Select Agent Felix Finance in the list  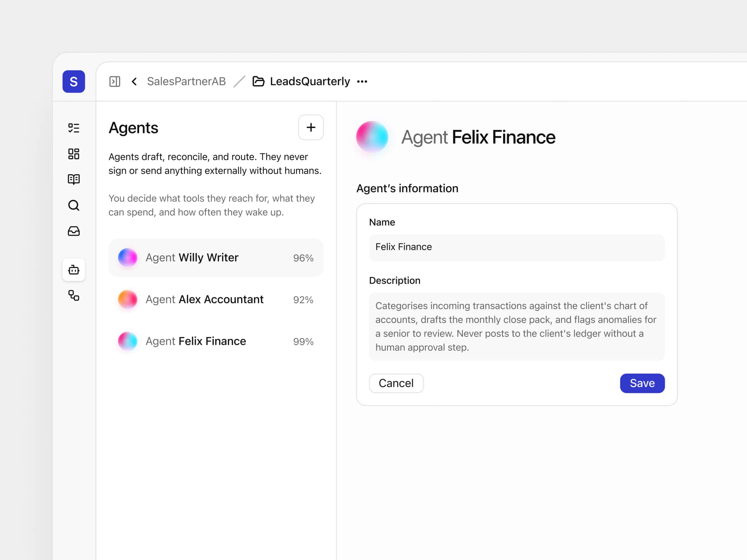[216, 341]
